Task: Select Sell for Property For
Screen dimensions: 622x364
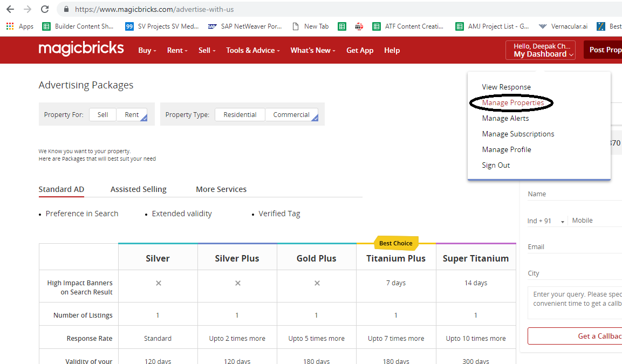Action: (x=102, y=114)
